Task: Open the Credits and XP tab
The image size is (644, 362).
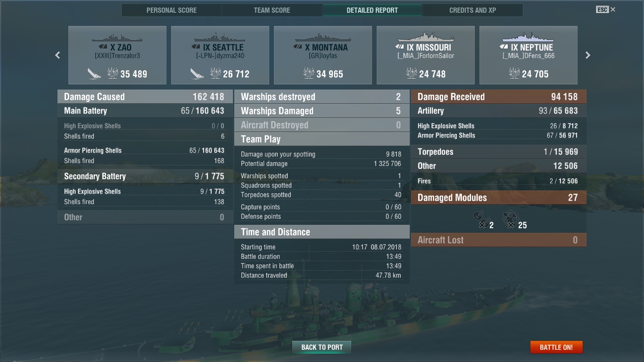Action: pos(472,10)
